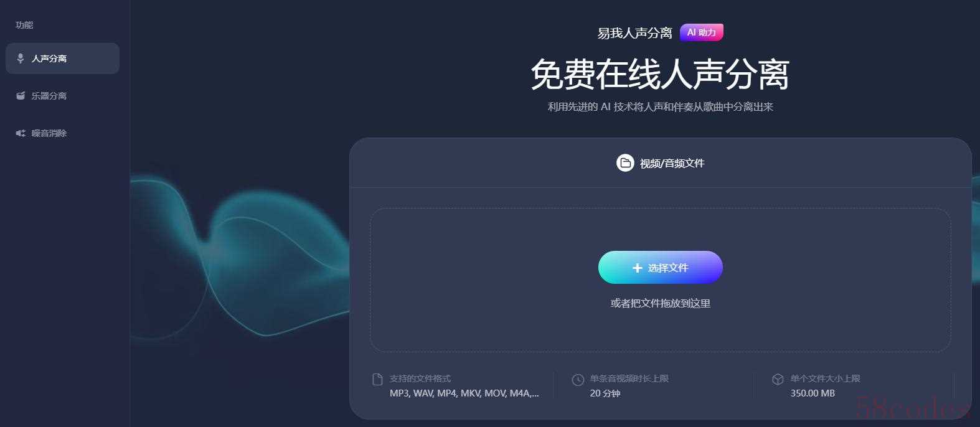The width and height of the screenshot is (980, 427).
Task: Click the cube icon beside 单个文件大小上限
Action: 778,380
